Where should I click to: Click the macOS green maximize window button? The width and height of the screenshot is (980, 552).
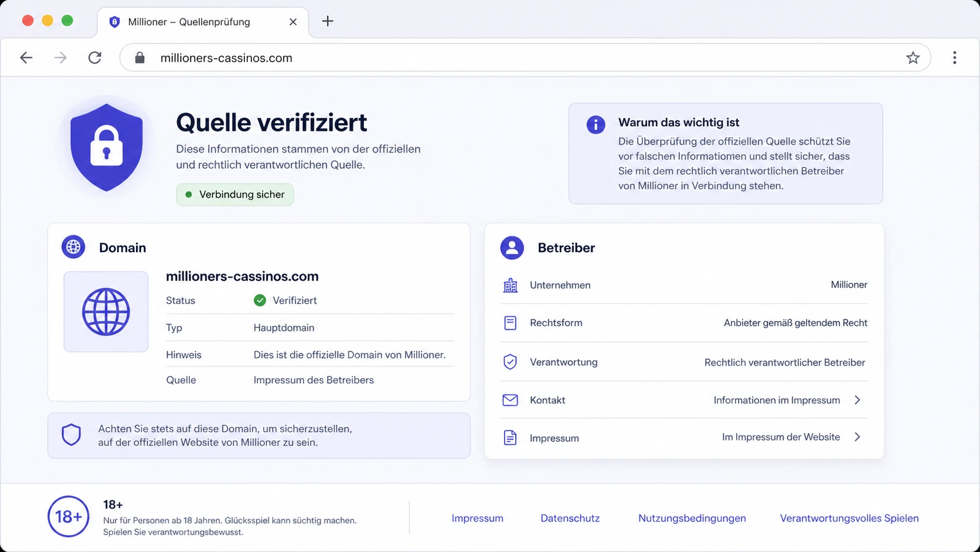pyautogui.click(x=67, y=21)
